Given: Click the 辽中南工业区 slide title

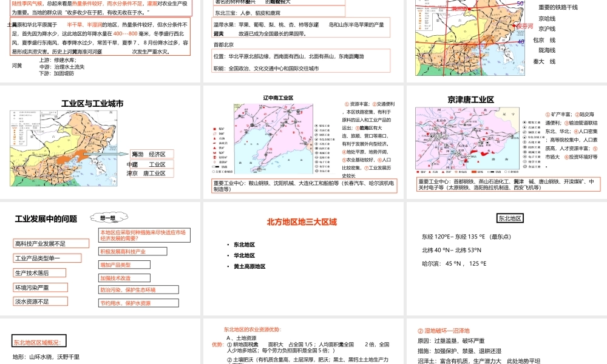Looking at the screenshot, I should click(x=278, y=98).
